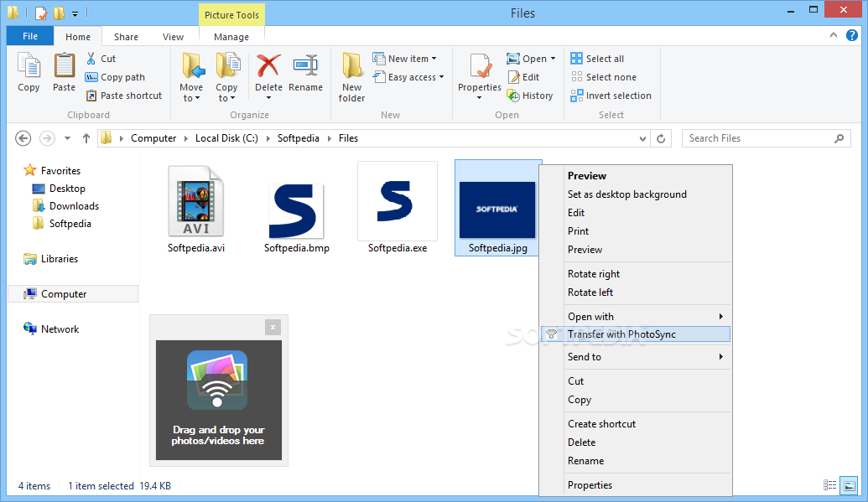868x502 pixels.
Task: Click the Refresh button beside address bar
Action: tap(661, 137)
